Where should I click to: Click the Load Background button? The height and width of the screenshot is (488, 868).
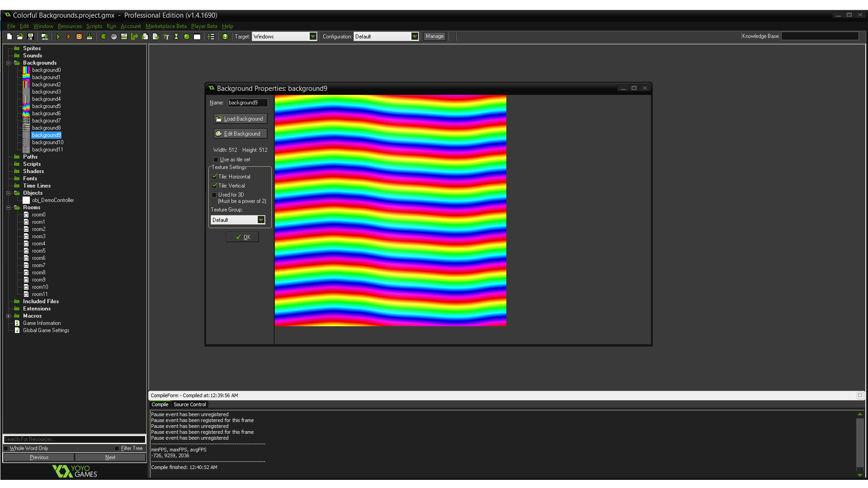tap(240, 118)
